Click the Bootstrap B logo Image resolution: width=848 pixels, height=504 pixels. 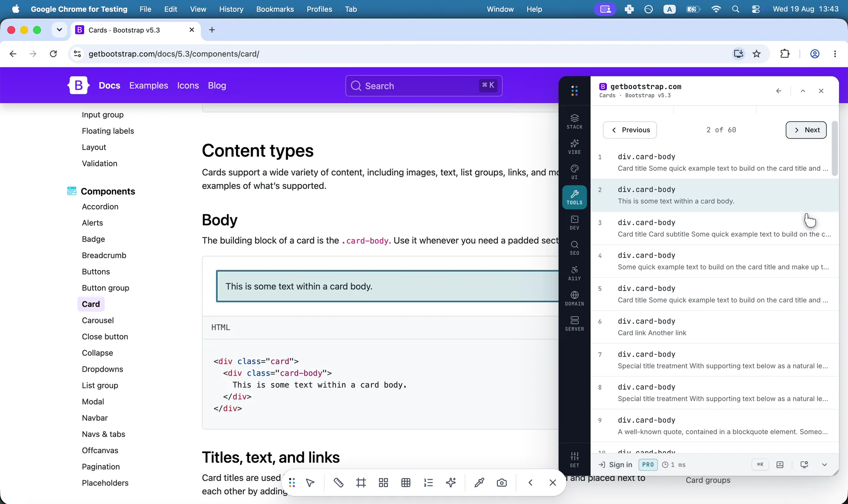[x=78, y=86]
